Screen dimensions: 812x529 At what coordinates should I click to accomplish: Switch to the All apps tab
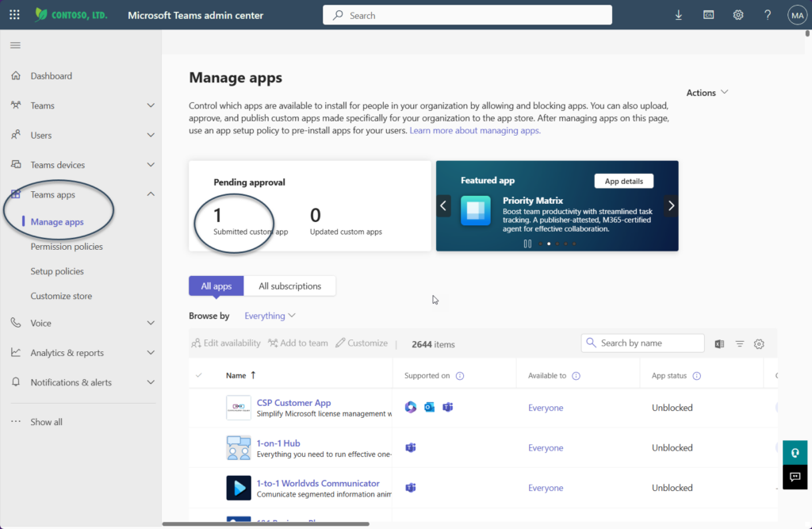216,286
